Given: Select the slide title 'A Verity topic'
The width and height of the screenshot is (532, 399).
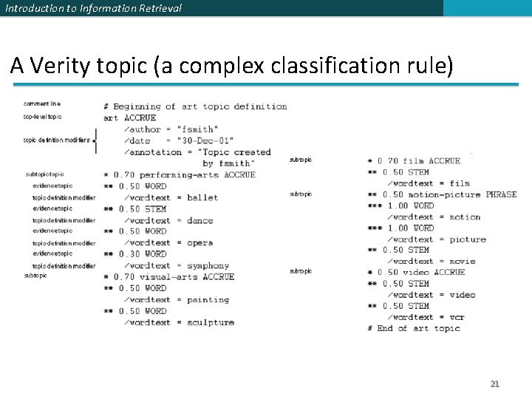Looking at the screenshot, I should [78, 65].
